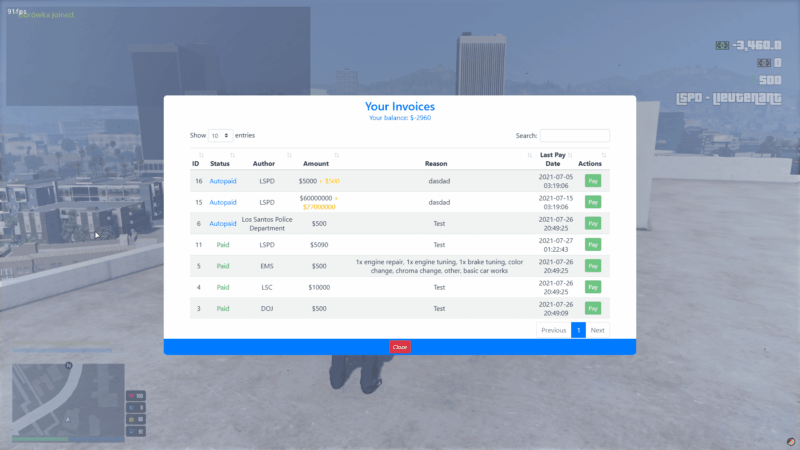Image resolution: width=800 pixels, height=450 pixels.
Task: Click 'LSPD - Lieutenant' job label
Action: [x=729, y=98]
